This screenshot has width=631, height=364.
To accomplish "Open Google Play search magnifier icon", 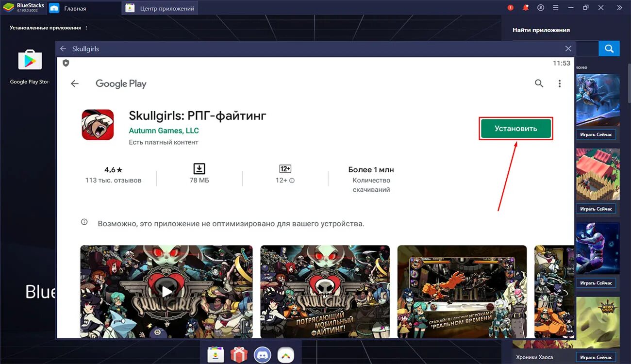I will [x=539, y=83].
